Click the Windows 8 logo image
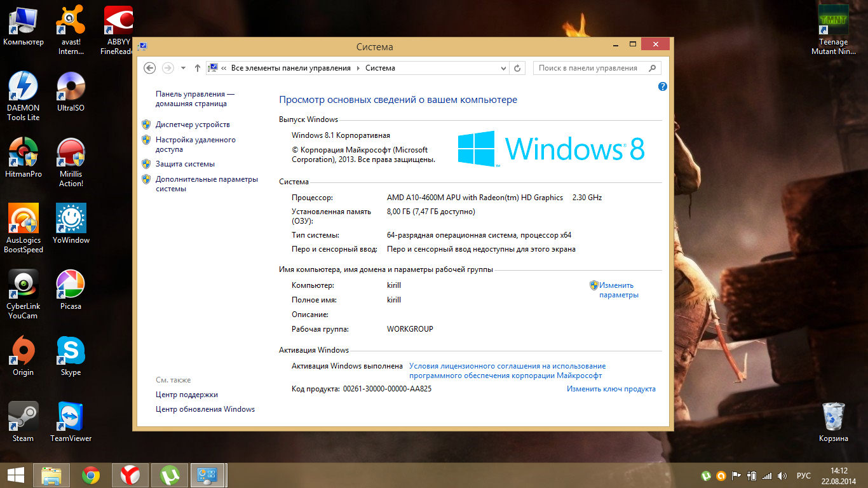The image size is (868, 488). [x=552, y=149]
